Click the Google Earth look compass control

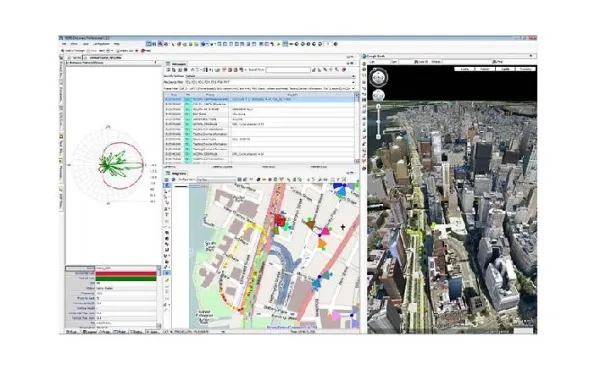coord(378,78)
